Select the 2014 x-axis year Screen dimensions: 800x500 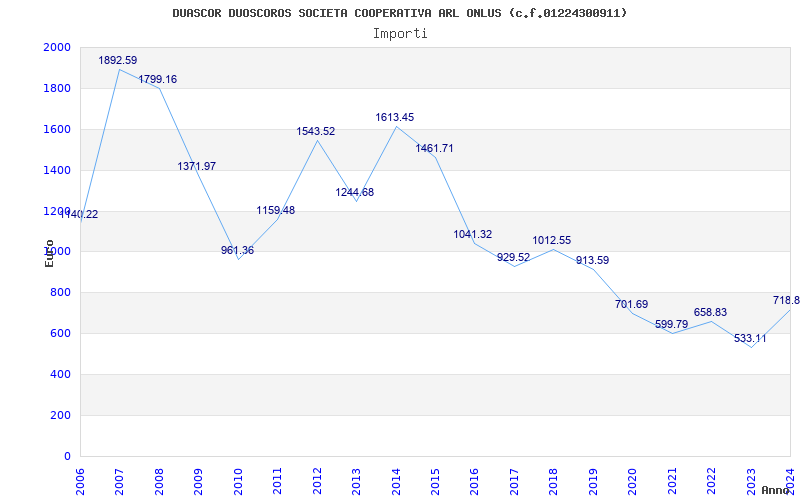click(x=395, y=481)
